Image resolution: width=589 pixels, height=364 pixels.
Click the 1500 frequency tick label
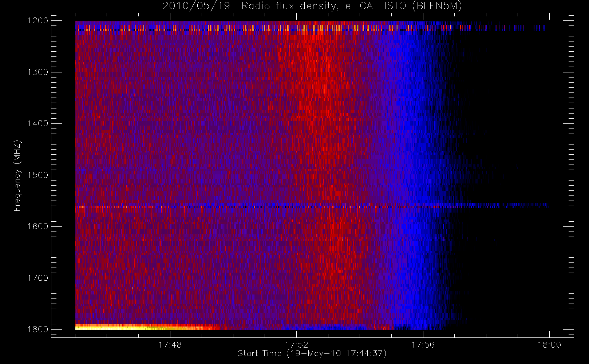coord(38,175)
